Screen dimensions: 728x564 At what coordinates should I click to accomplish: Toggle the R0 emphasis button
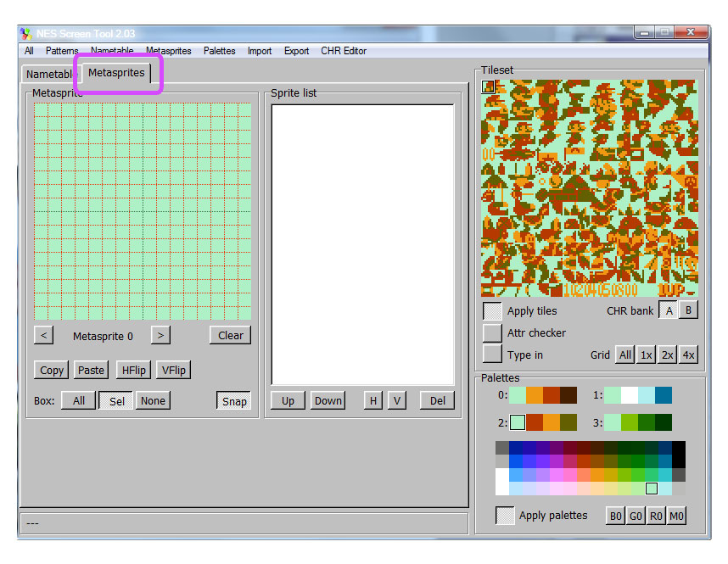coord(656,516)
